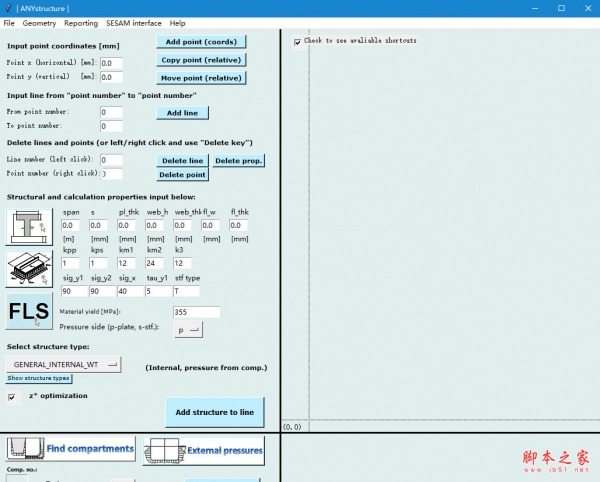Open the Reporting menu
This screenshot has height=482, width=600.
(81, 23)
